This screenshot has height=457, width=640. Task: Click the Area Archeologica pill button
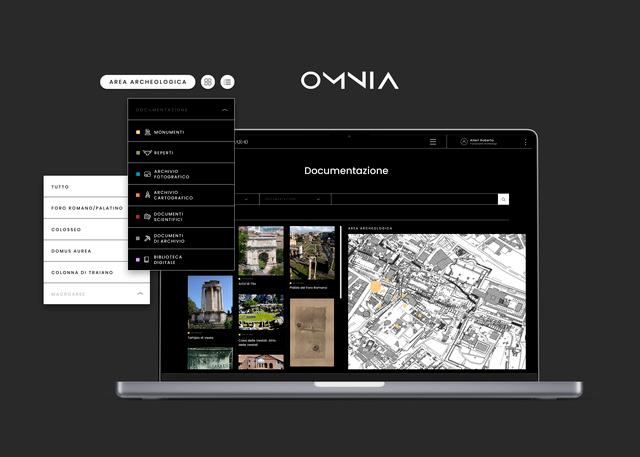147,82
